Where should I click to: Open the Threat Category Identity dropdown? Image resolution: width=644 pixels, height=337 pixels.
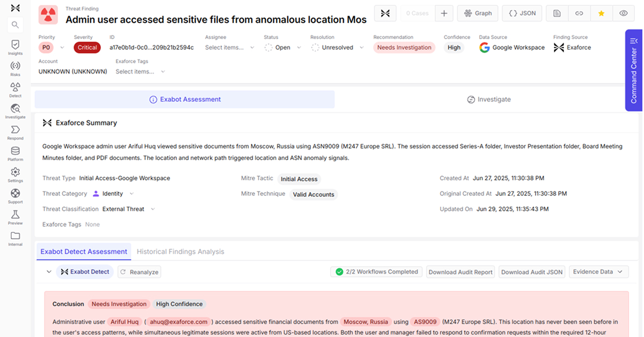click(x=113, y=194)
